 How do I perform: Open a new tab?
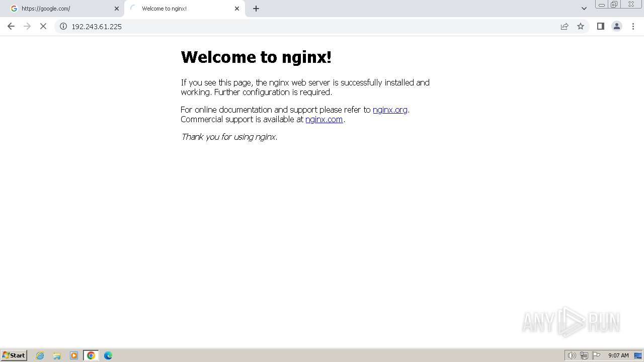point(256,9)
